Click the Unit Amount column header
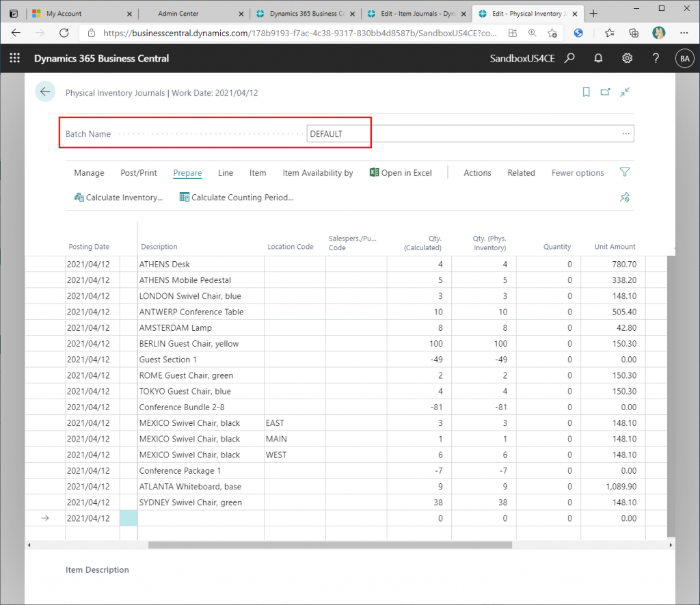This screenshot has height=605, width=700. click(x=615, y=247)
